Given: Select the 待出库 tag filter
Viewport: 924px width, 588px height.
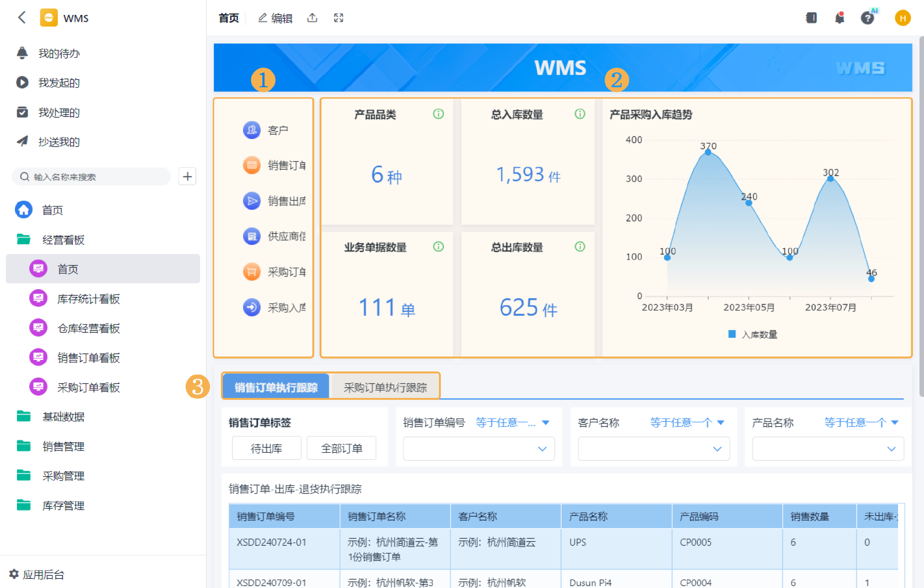Looking at the screenshot, I should (x=266, y=448).
